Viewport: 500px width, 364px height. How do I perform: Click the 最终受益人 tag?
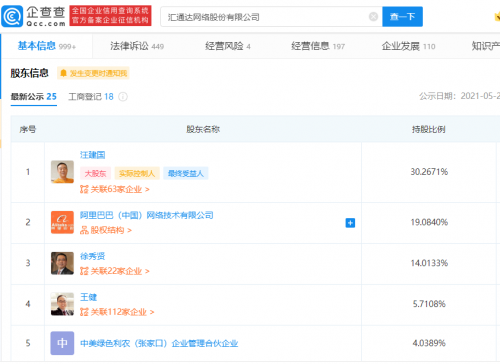click(x=186, y=173)
